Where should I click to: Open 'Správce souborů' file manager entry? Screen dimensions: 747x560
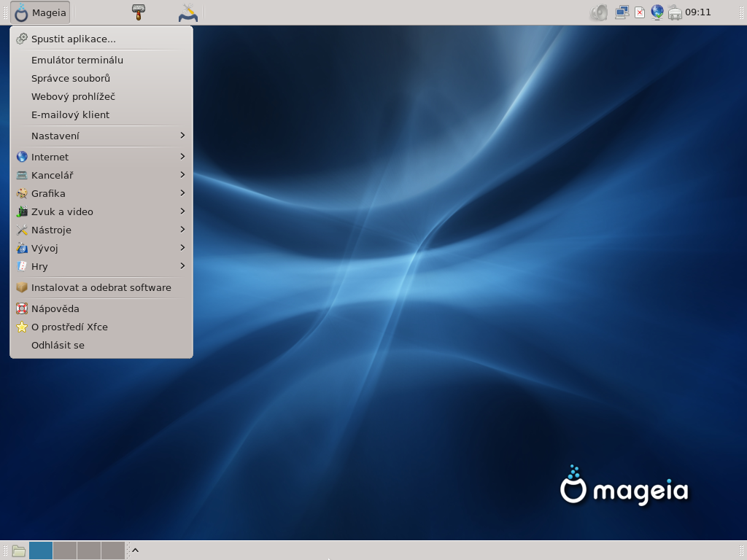point(101,78)
